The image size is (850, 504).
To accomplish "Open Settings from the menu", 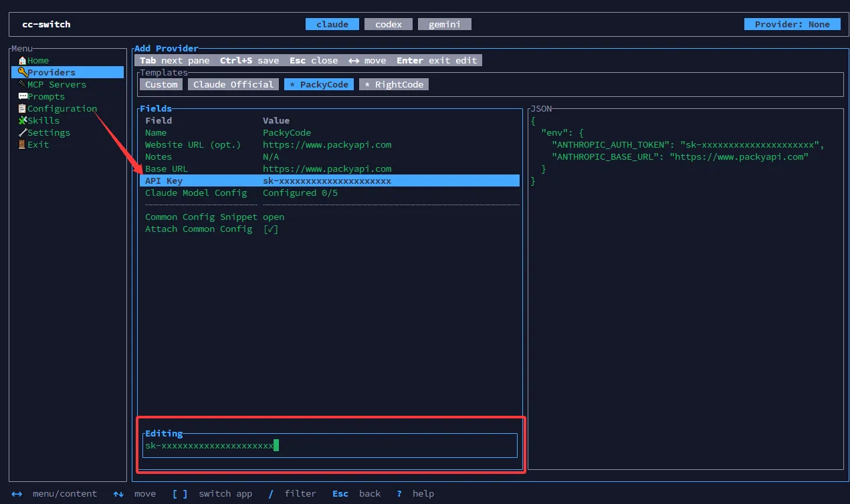I will pos(68,132).
